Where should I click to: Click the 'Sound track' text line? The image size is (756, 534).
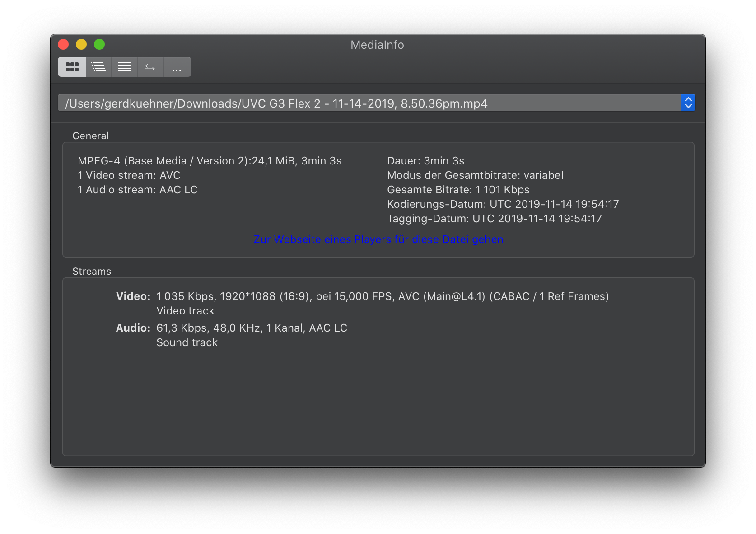pos(187,342)
